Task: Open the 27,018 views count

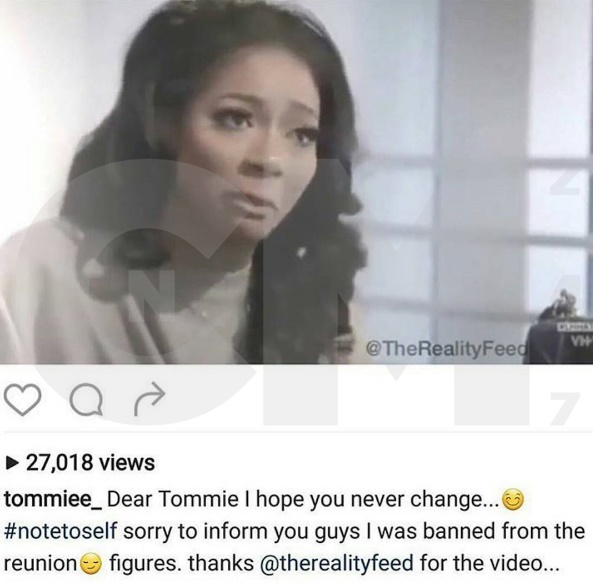Action: tap(90, 462)
